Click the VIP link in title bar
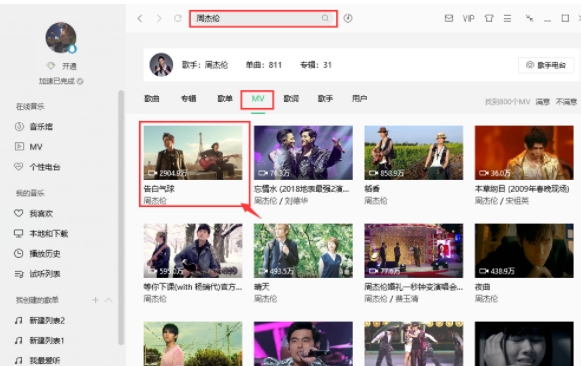 (469, 19)
